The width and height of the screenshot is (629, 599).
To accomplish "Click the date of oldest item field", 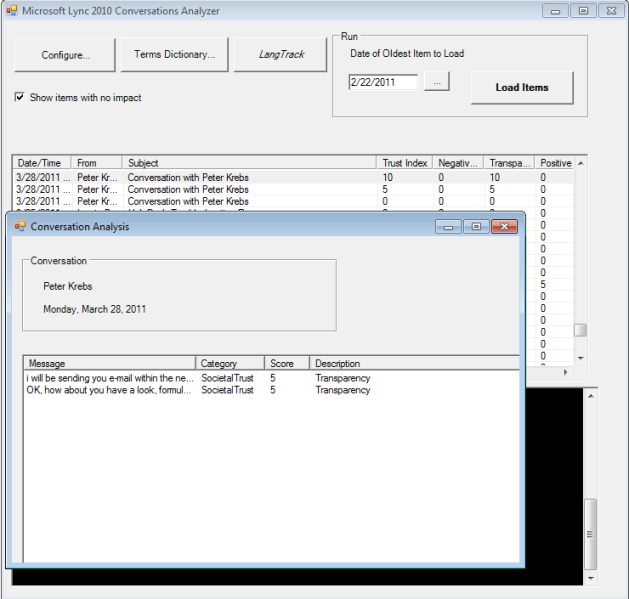I will (384, 82).
